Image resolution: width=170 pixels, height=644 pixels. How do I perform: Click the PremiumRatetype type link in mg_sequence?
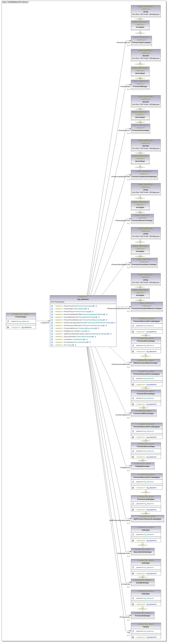79,309
